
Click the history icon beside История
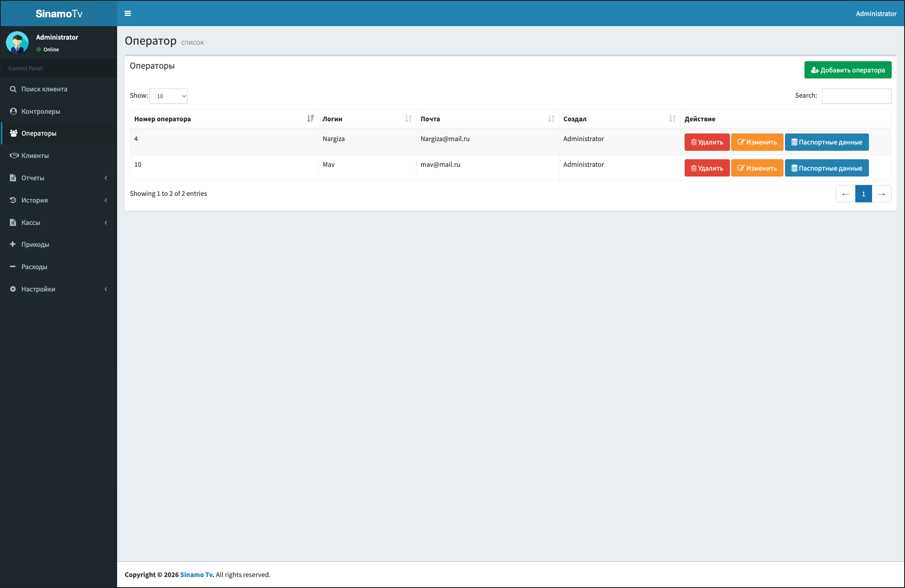(x=13, y=200)
